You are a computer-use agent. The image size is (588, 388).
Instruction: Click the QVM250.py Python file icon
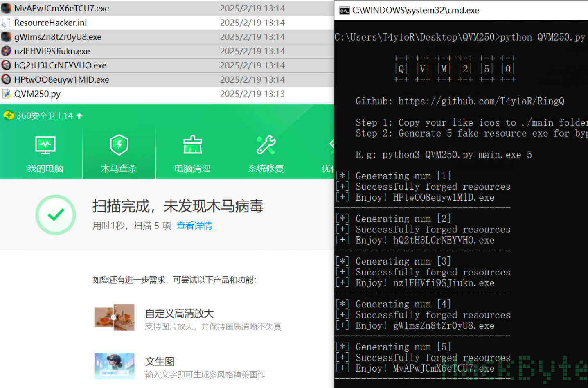pyautogui.click(x=6, y=94)
